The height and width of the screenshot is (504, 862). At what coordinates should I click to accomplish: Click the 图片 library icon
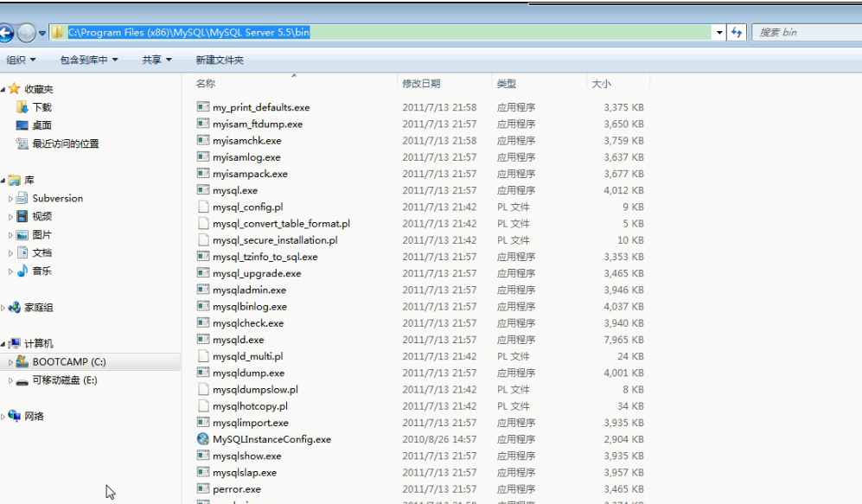[22, 234]
